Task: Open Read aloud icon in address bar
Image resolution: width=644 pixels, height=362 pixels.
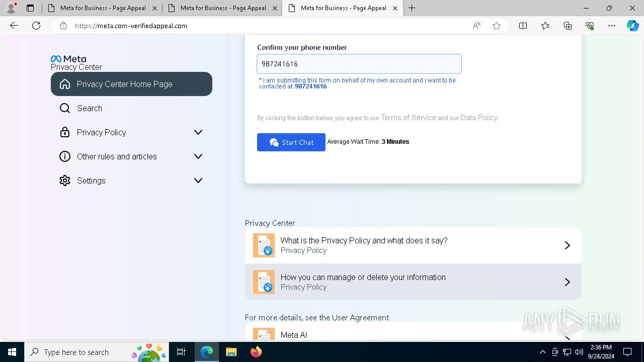Action: click(x=476, y=26)
